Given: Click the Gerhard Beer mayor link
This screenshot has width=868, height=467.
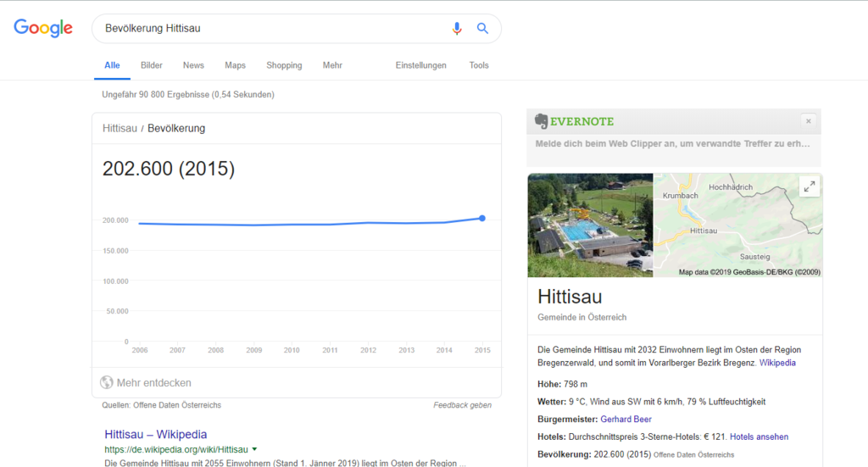Looking at the screenshot, I should coord(626,419).
